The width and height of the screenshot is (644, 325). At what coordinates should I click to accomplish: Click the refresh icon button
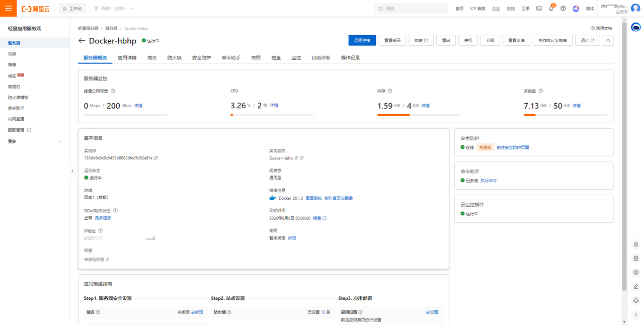pos(608,41)
